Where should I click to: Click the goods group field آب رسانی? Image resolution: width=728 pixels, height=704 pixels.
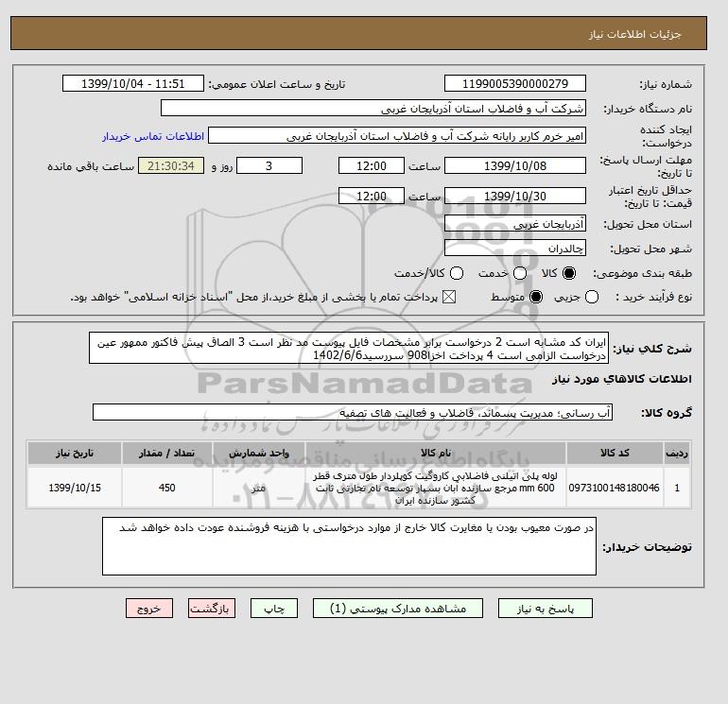coord(353,412)
